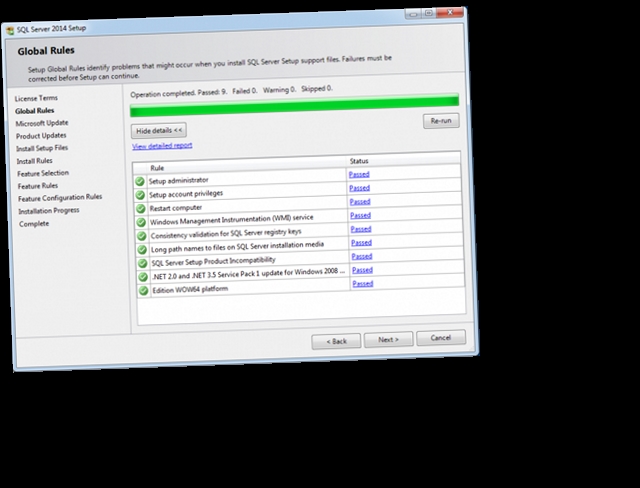
Task: Click the Operation completed status line
Action: click(x=231, y=91)
